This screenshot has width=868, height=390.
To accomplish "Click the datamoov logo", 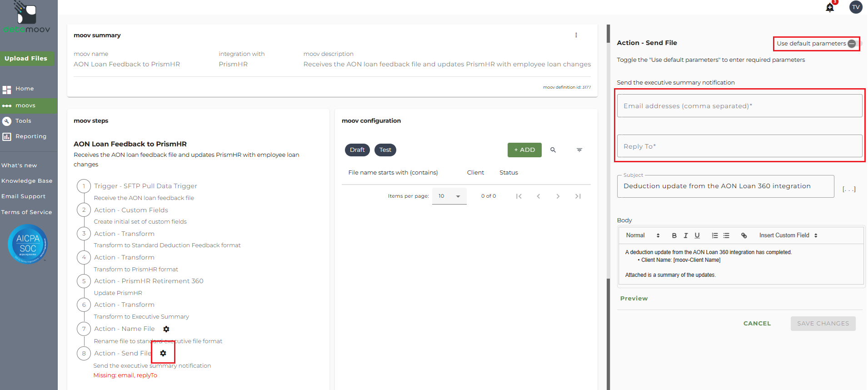I will point(27,18).
